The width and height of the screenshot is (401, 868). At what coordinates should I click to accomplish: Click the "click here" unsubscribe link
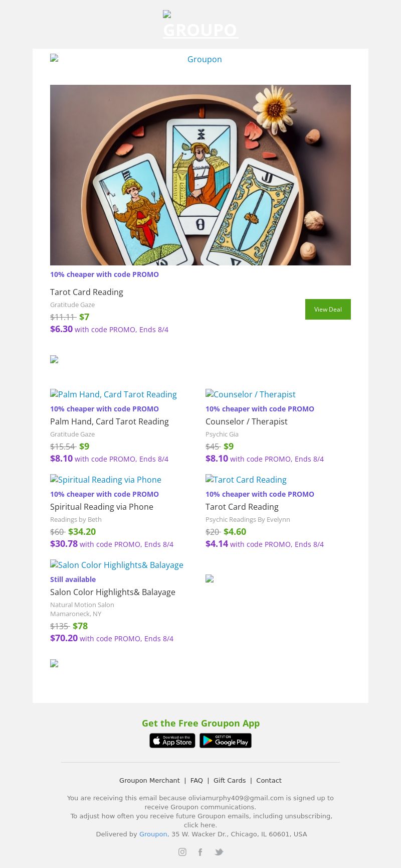200,825
